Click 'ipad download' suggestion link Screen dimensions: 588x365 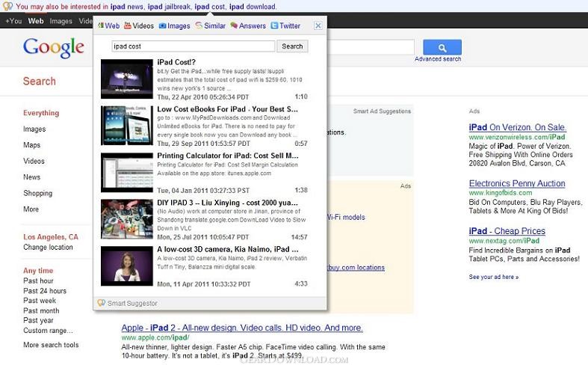click(x=253, y=7)
